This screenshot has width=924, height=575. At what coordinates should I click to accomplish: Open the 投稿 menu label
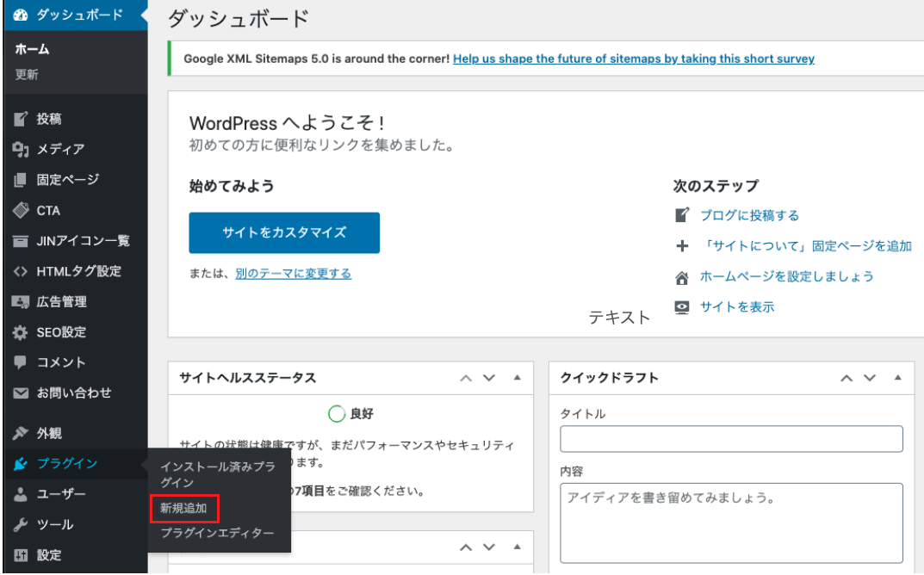coord(49,119)
